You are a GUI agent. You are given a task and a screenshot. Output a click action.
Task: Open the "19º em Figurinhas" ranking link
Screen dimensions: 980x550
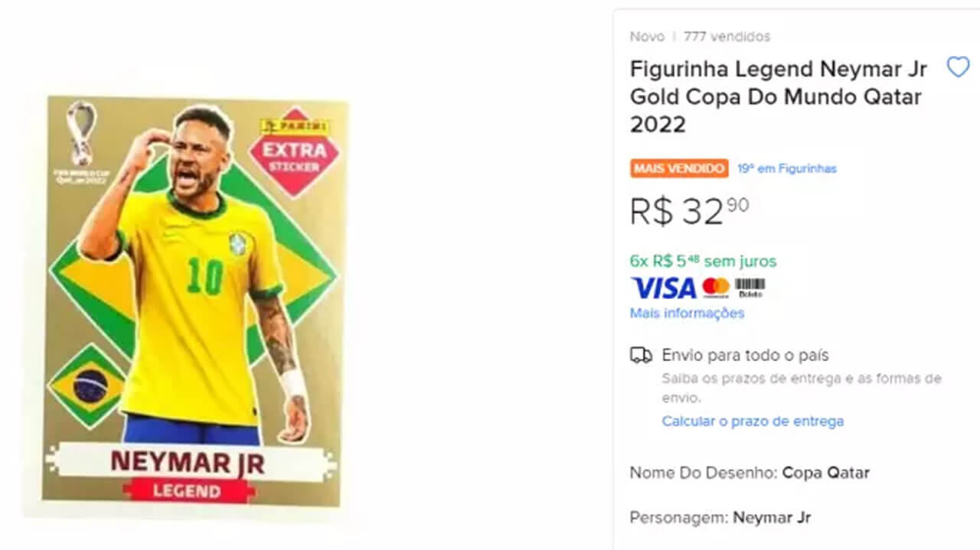(x=787, y=168)
